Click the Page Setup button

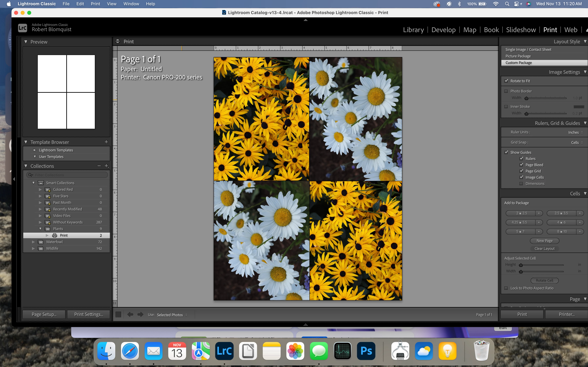pos(44,314)
